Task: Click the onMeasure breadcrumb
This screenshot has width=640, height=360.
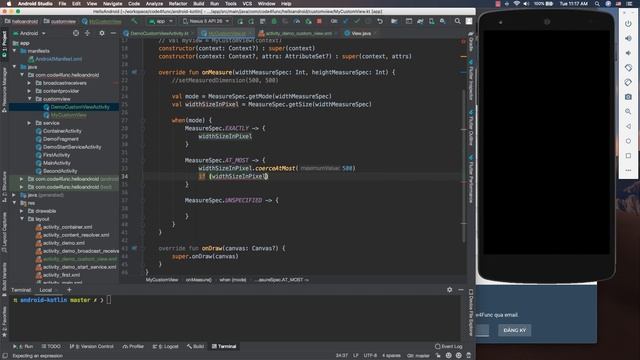Action: pyautogui.click(x=198, y=280)
